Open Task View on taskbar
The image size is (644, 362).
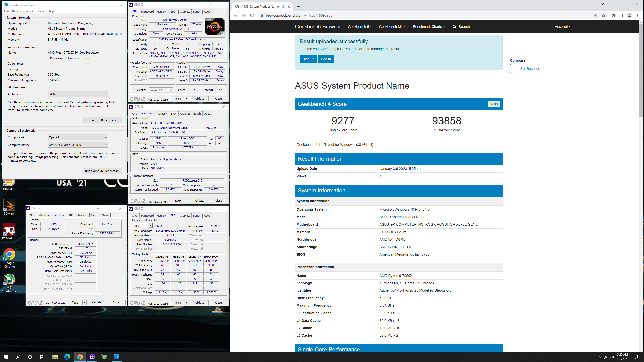coord(42,357)
